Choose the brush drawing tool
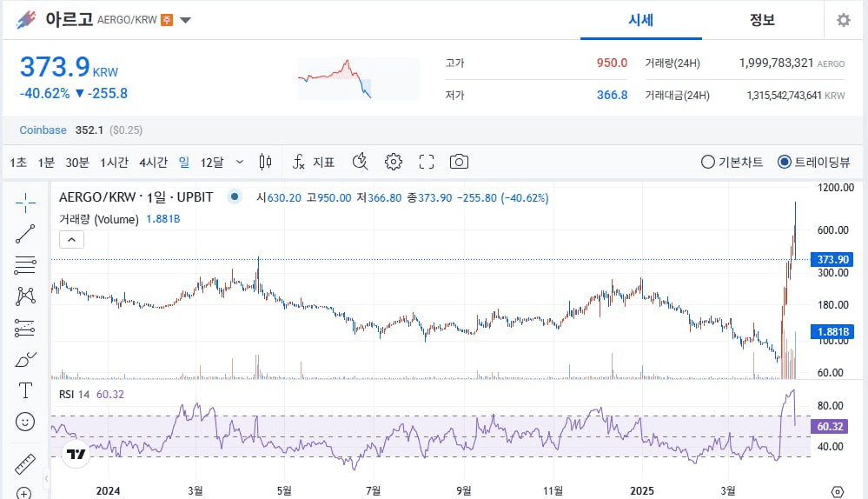 tap(25, 359)
